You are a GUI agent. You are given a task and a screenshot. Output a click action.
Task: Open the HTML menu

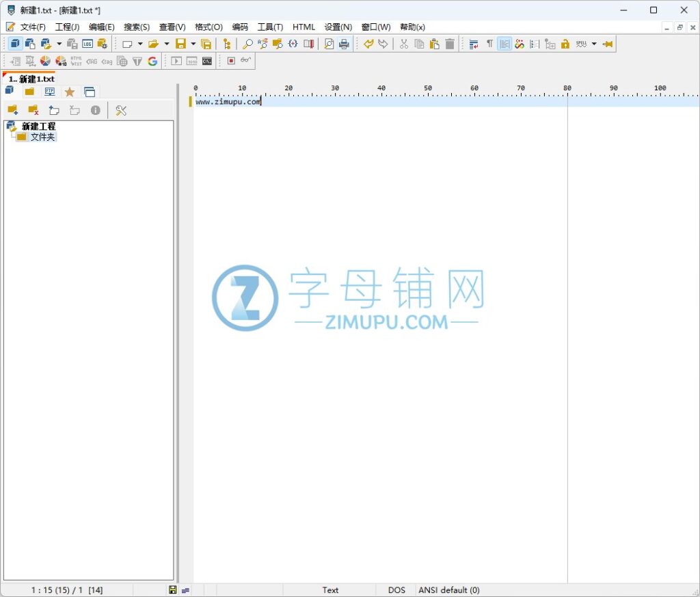pos(304,27)
